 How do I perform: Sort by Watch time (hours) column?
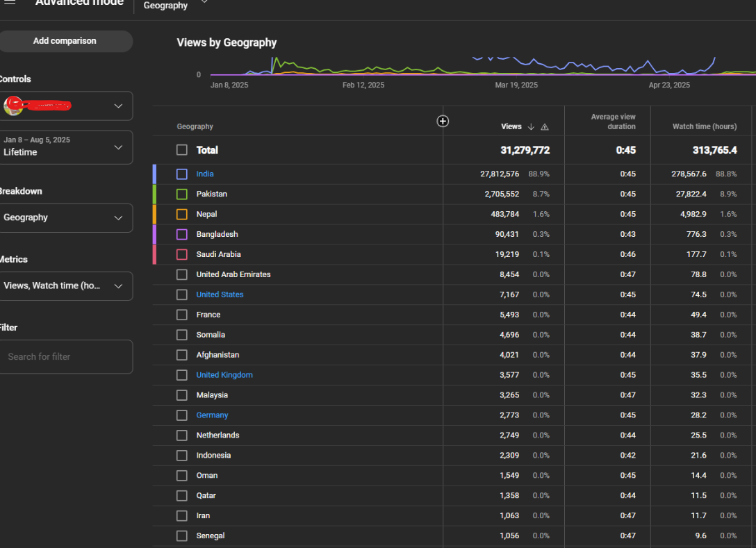[704, 127]
